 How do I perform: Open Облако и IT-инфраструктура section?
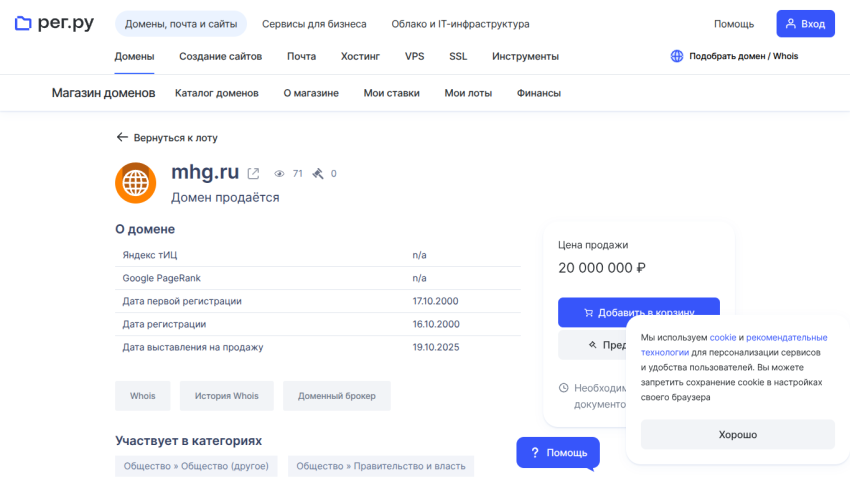pos(460,24)
